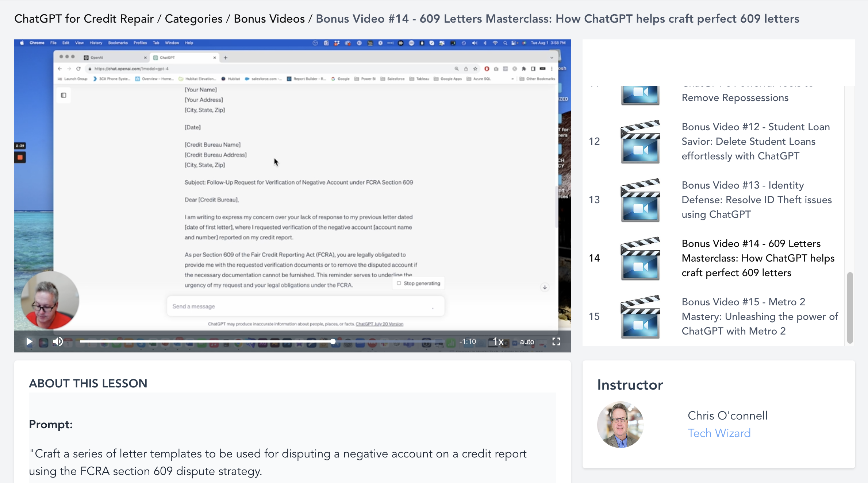Click lesson number 12 in the playlist

tap(594, 142)
